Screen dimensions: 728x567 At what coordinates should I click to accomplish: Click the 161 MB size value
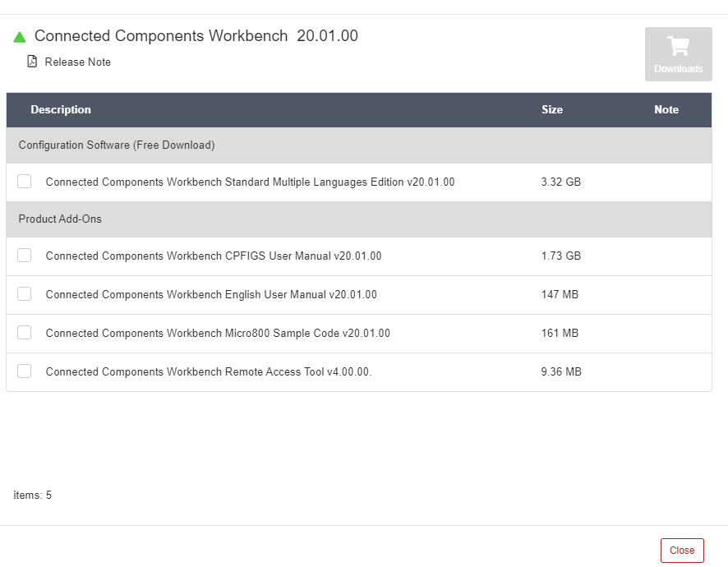coord(560,333)
